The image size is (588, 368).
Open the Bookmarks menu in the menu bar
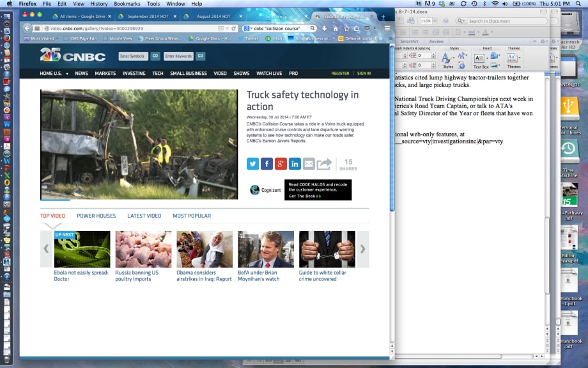point(127,4)
